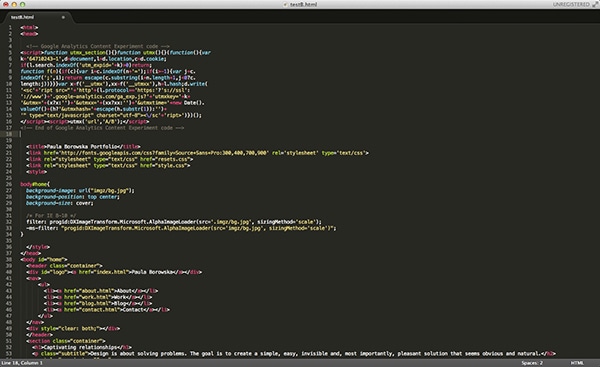Image resolution: width=600 pixels, height=367 pixels.
Task: Click the yellow minimize window button
Action: pyautogui.click(x=14, y=5)
